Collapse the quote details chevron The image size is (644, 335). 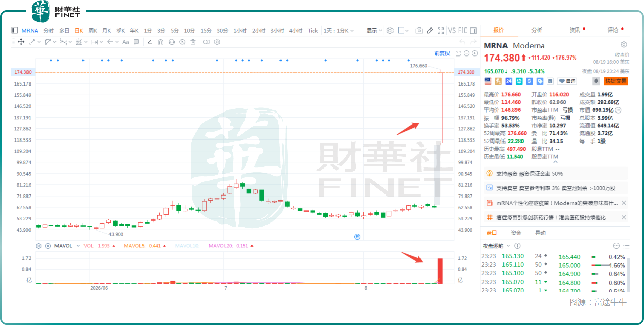[555, 162]
